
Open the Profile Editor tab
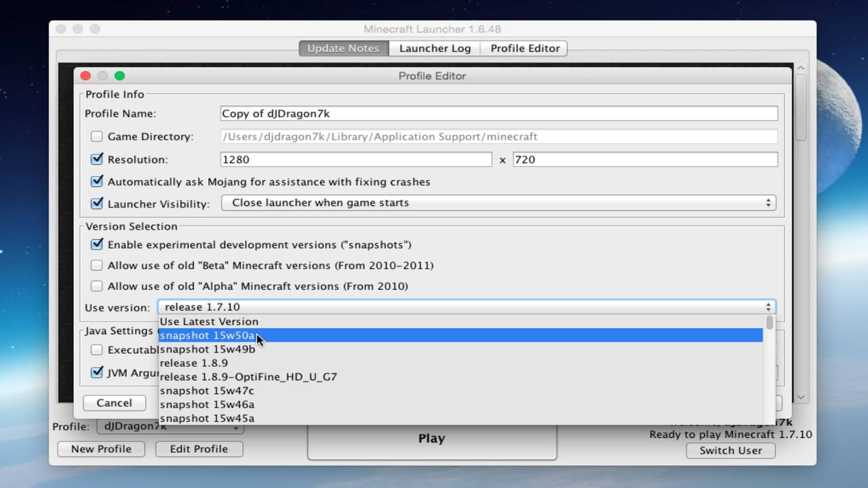(525, 48)
